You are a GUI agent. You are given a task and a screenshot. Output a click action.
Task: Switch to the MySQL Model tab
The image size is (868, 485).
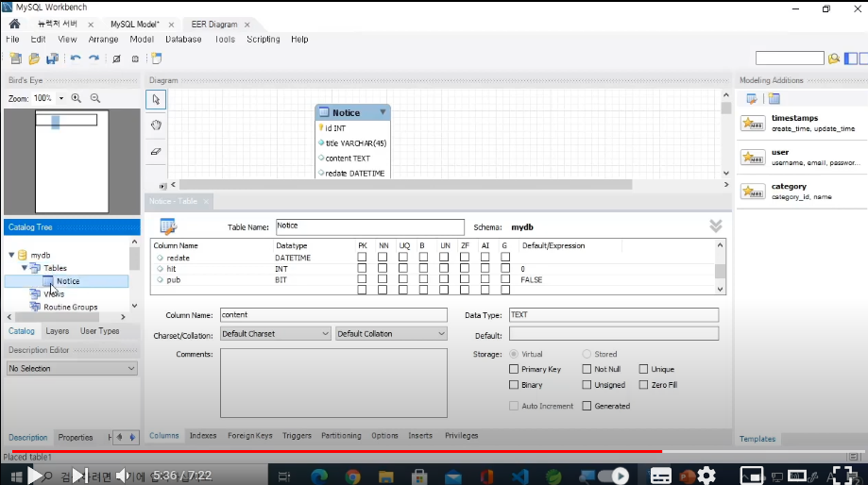point(134,25)
